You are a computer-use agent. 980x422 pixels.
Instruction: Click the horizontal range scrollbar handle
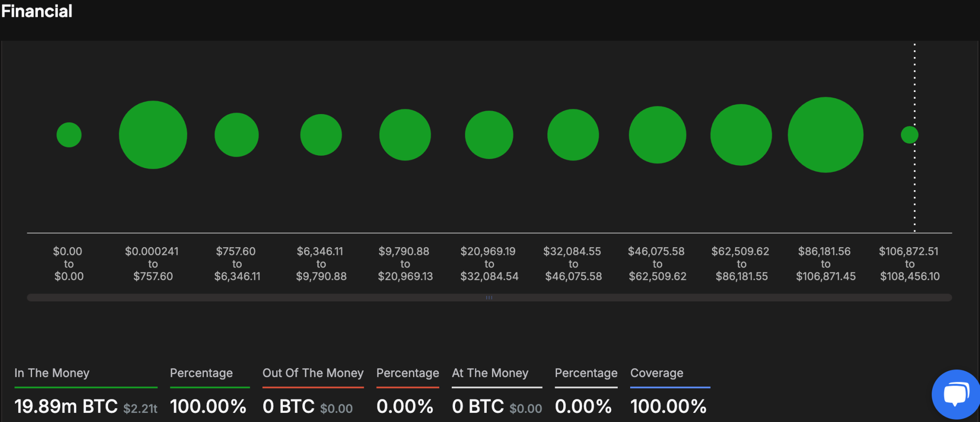click(489, 297)
